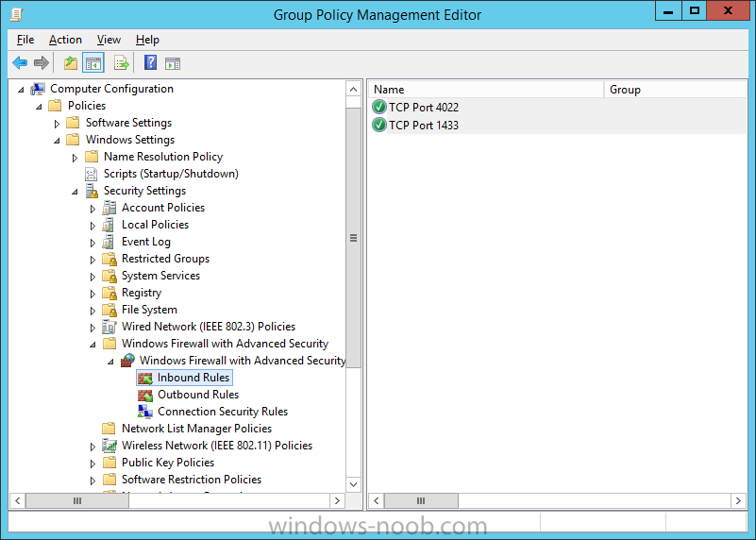Click the Wired Network Policies icon
The width and height of the screenshot is (756, 540).
[x=109, y=327]
